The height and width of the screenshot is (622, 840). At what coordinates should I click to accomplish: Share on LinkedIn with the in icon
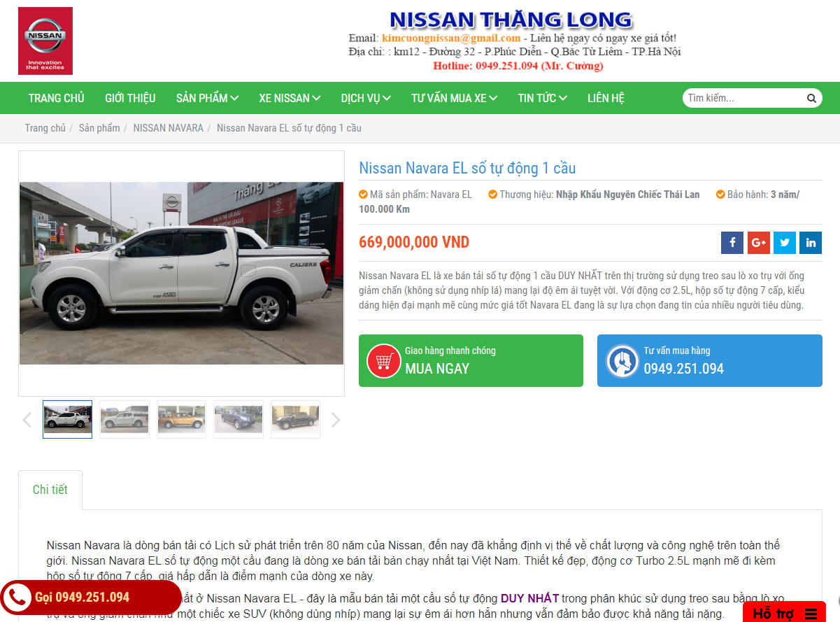point(811,243)
